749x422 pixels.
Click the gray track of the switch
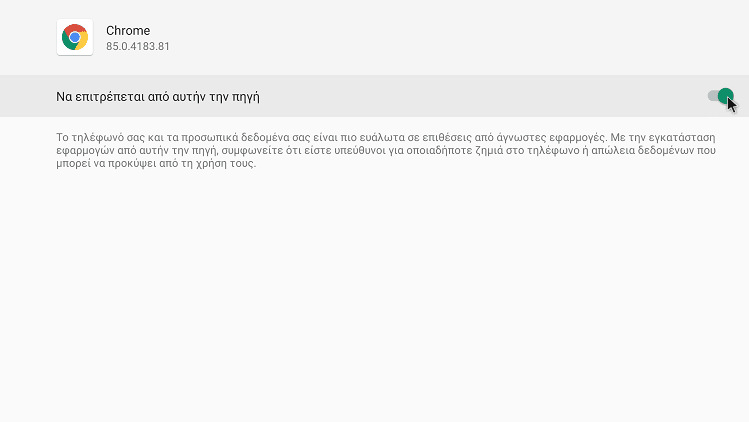tap(712, 96)
